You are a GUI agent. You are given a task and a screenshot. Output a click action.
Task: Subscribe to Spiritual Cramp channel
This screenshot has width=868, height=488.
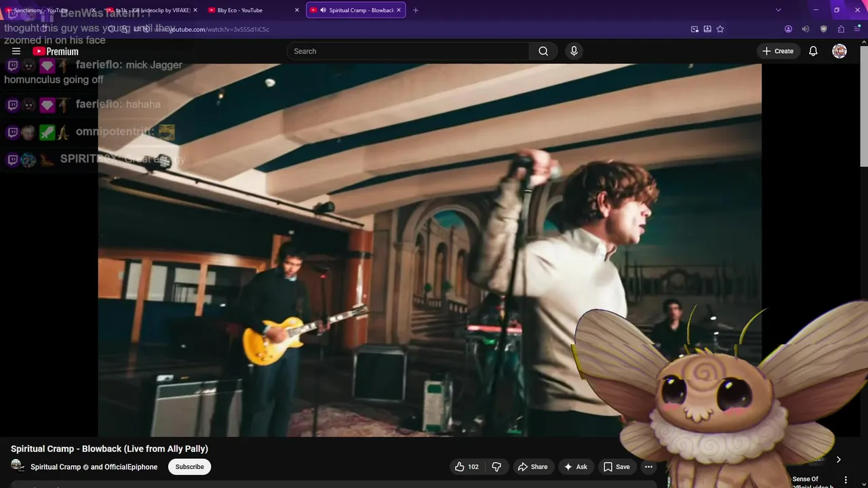[x=189, y=466]
